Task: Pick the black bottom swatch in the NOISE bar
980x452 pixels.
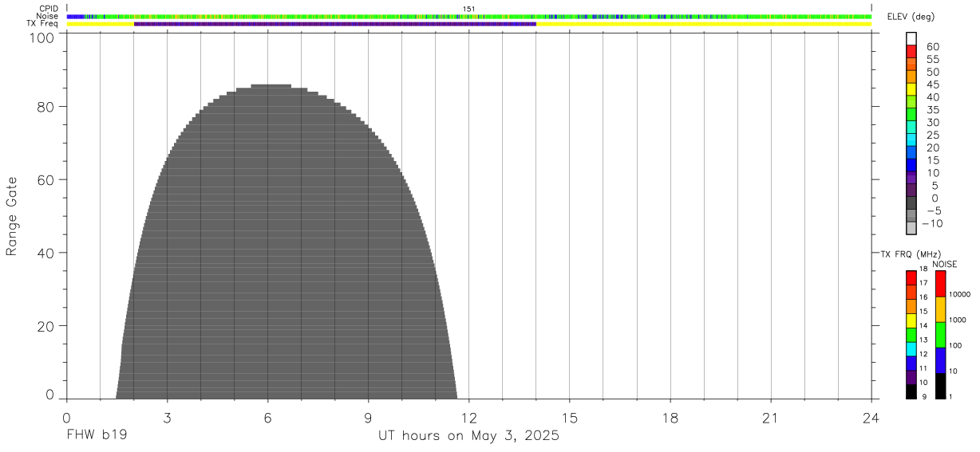Action: click(940, 386)
